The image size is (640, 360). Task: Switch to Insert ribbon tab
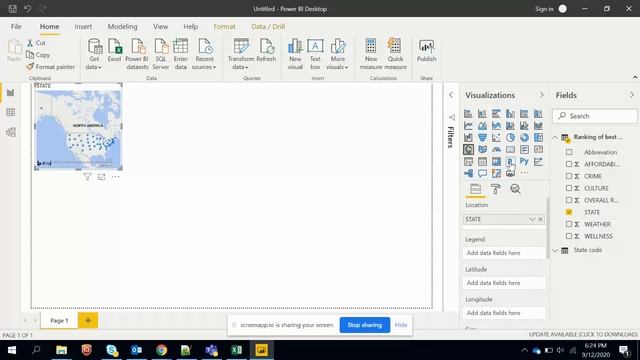tap(83, 27)
